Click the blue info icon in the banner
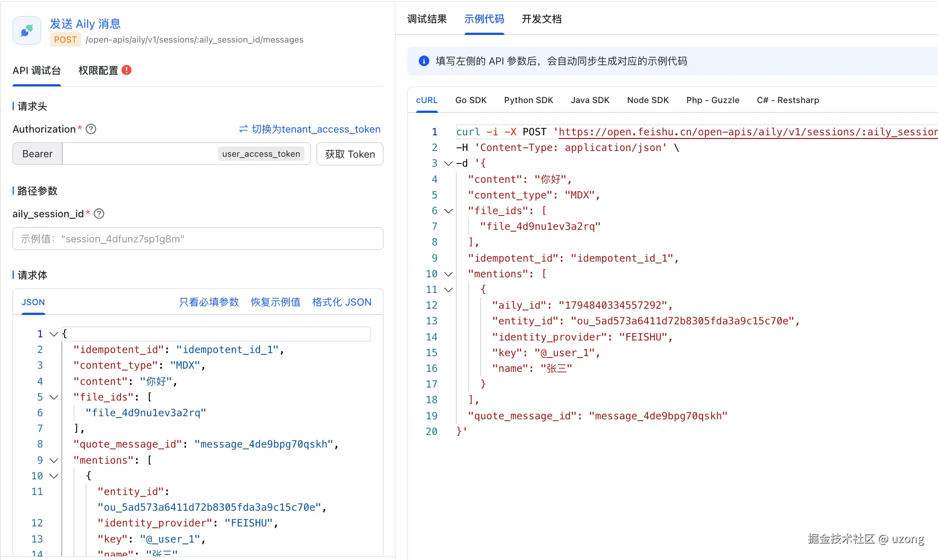 [x=424, y=61]
